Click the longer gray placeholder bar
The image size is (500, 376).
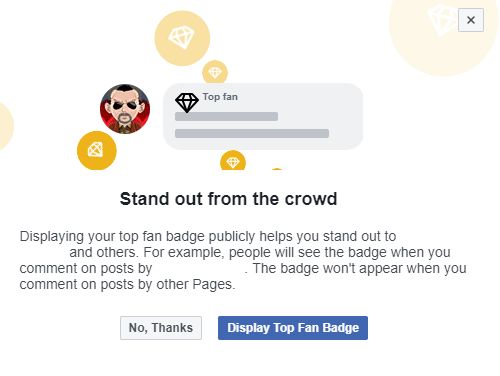click(252, 133)
